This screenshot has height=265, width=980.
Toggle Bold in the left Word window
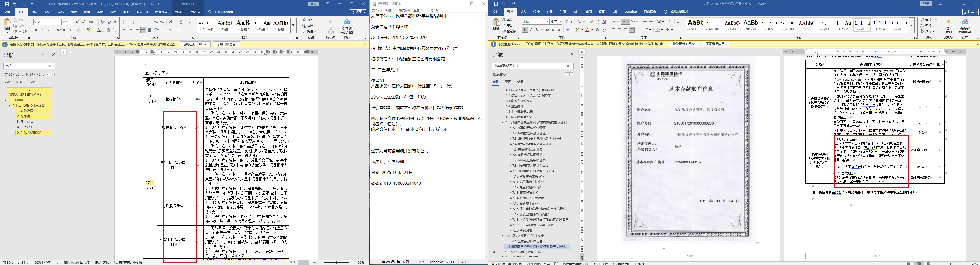coord(36,30)
